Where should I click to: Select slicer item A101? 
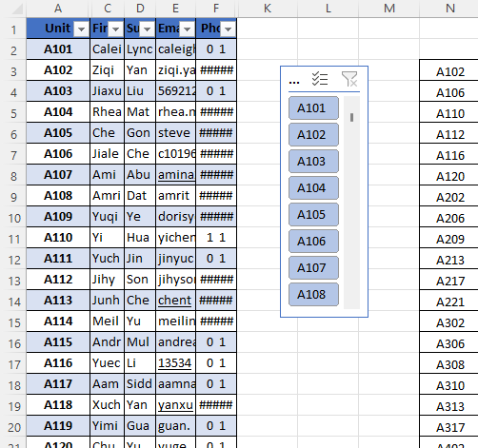point(313,108)
